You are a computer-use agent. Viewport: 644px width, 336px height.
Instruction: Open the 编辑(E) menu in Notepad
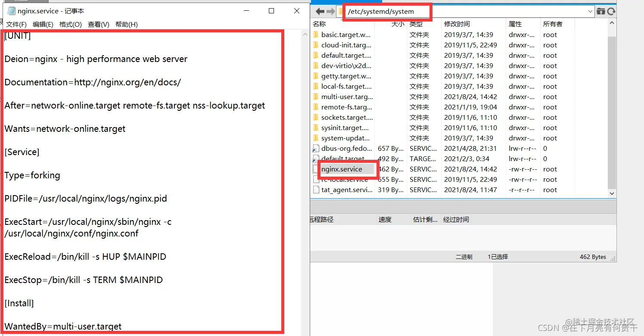pyautogui.click(x=43, y=25)
